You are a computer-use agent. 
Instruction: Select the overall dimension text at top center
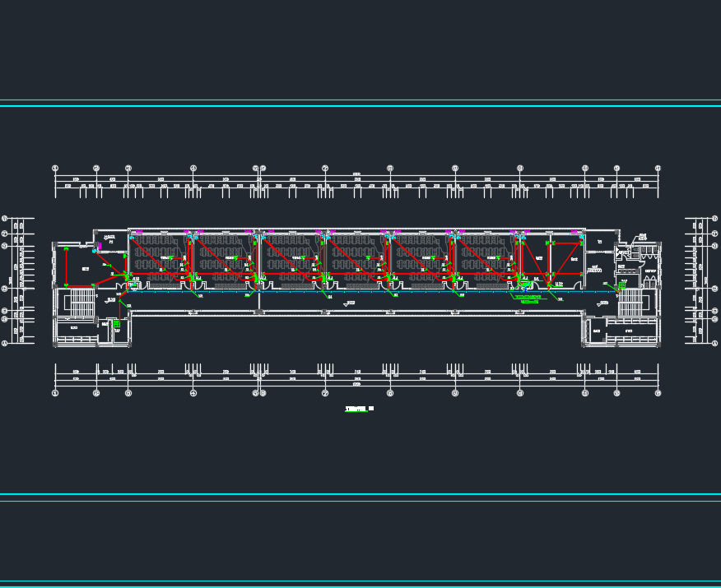coord(356,175)
